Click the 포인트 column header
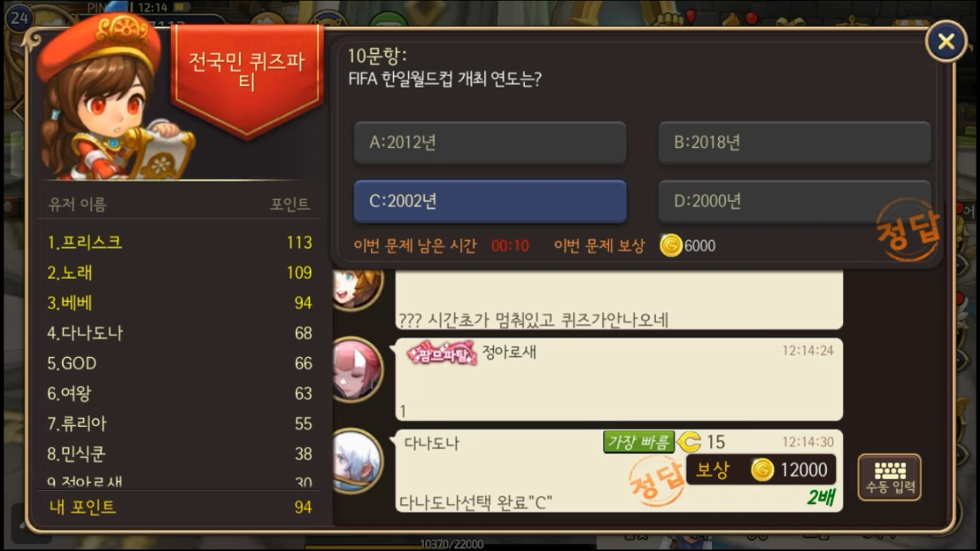The image size is (980, 551). [289, 204]
